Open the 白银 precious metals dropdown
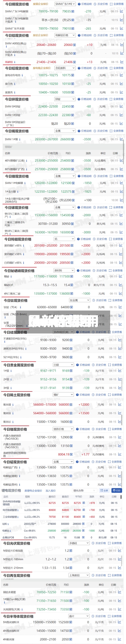Screen dimensions: 126x644 (64, 365)
